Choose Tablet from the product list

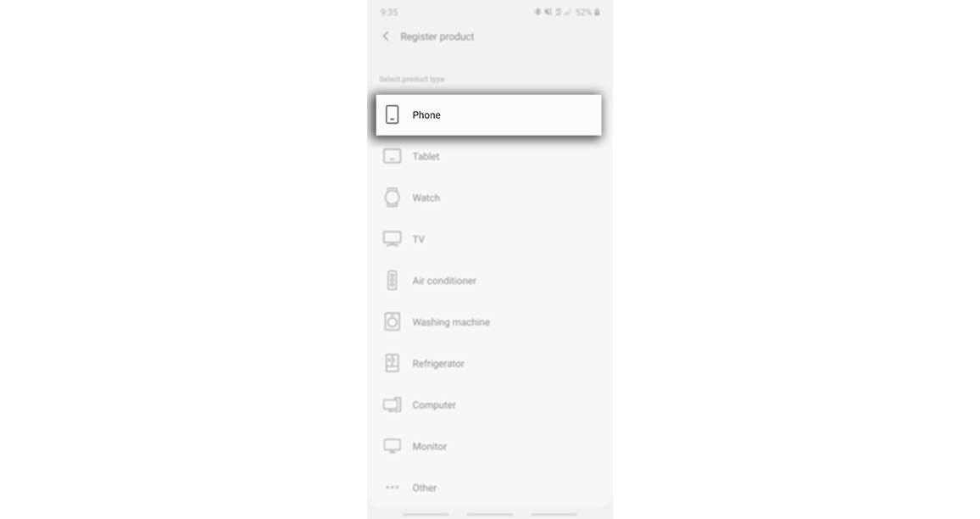(x=489, y=156)
